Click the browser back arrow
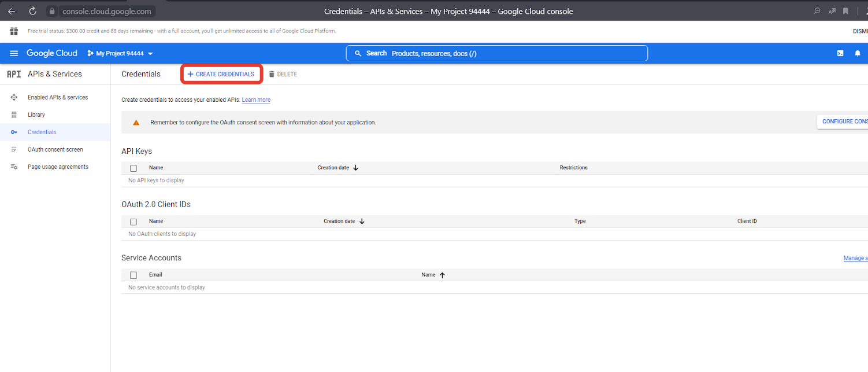This screenshot has height=372, width=868. coord(12,11)
